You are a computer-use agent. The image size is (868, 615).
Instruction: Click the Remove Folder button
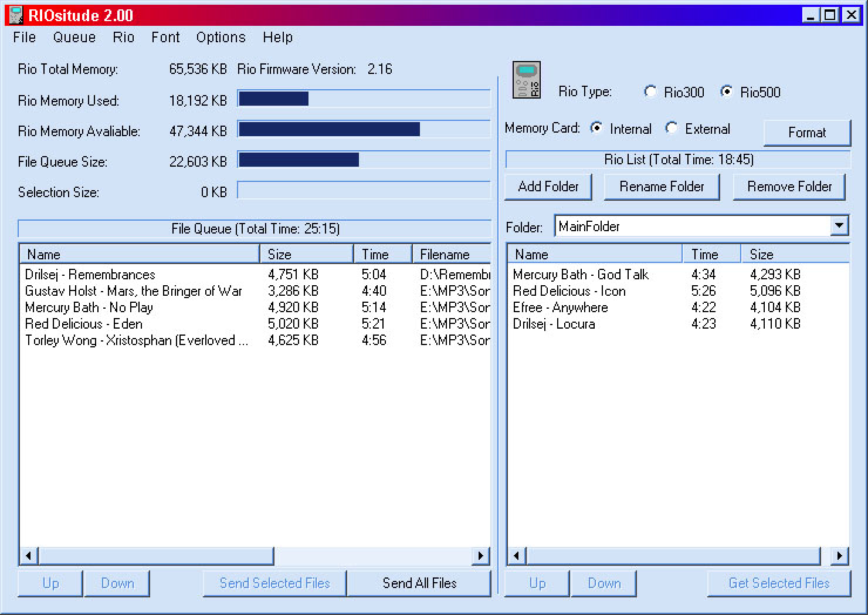(x=789, y=187)
